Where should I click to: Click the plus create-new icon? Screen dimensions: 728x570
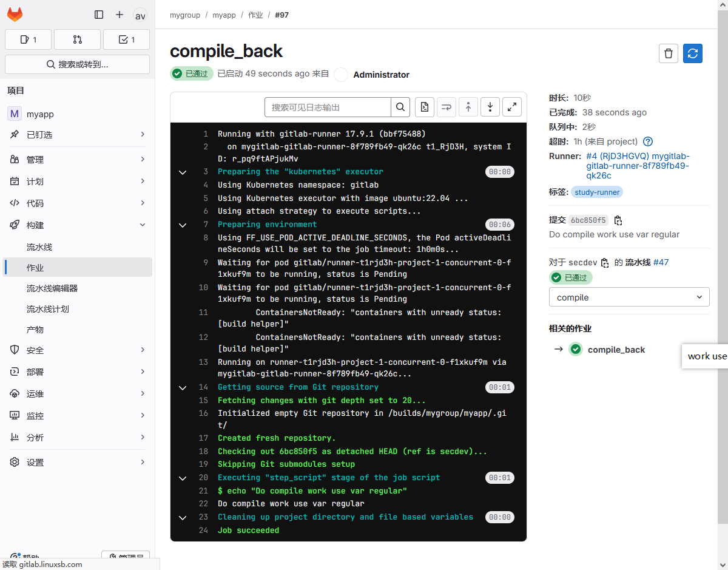(x=120, y=15)
